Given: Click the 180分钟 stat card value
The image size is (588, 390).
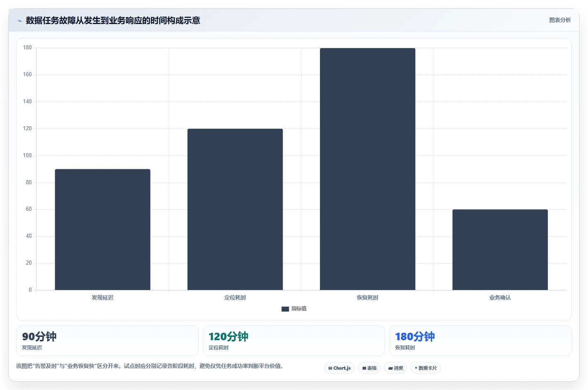Looking at the screenshot, I should (x=415, y=336).
